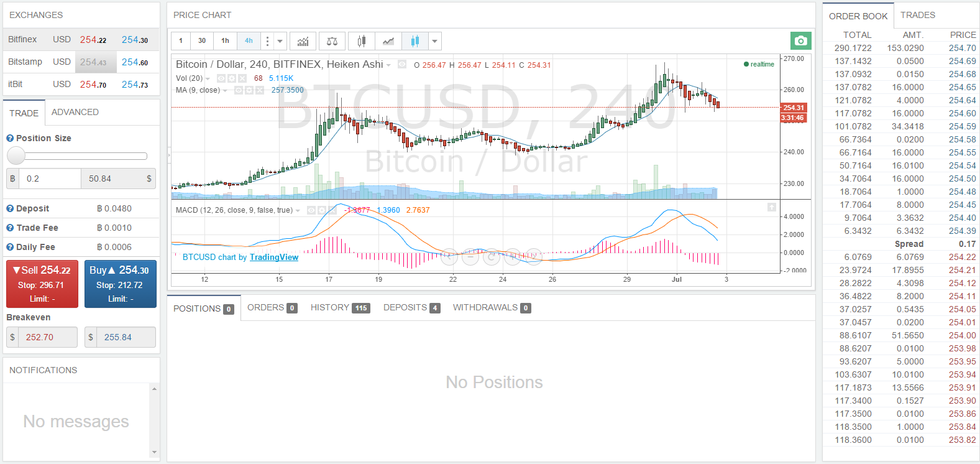Set chart interval to 1h

pyautogui.click(x=225, y=41)
